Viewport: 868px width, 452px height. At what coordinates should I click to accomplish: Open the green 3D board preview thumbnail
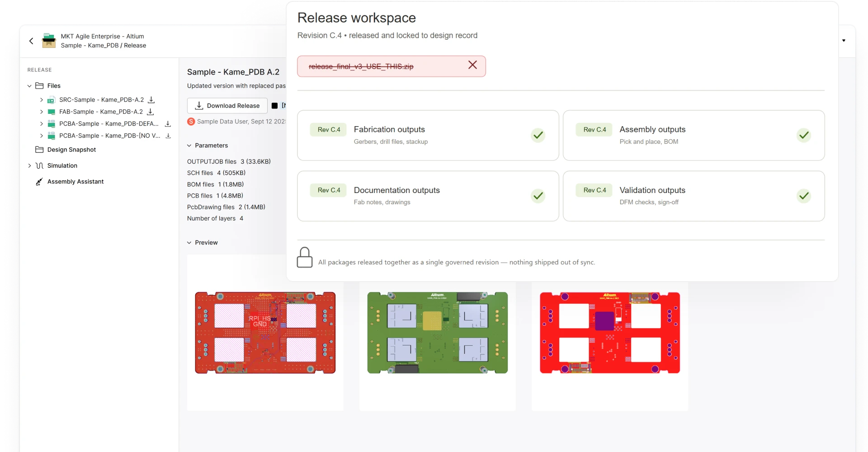click(x=438, y=333)
